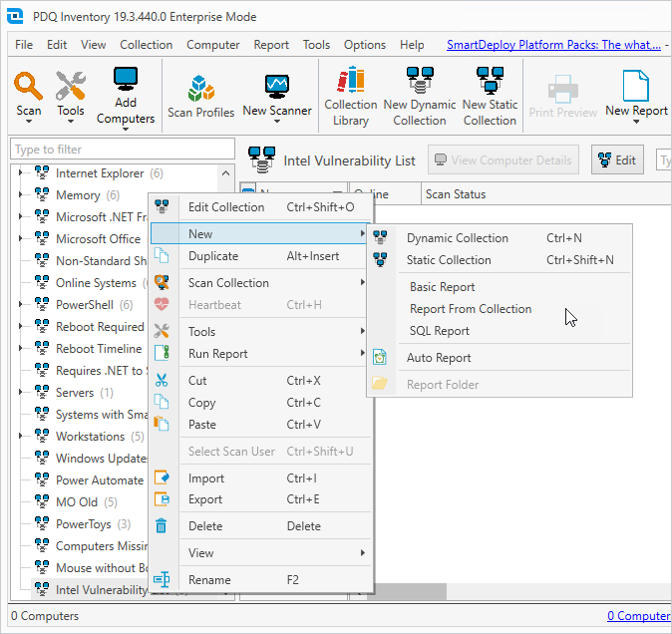672x634 pixels.
Task: Open the Report menu in menu bar
Action: tap(271, 45)
